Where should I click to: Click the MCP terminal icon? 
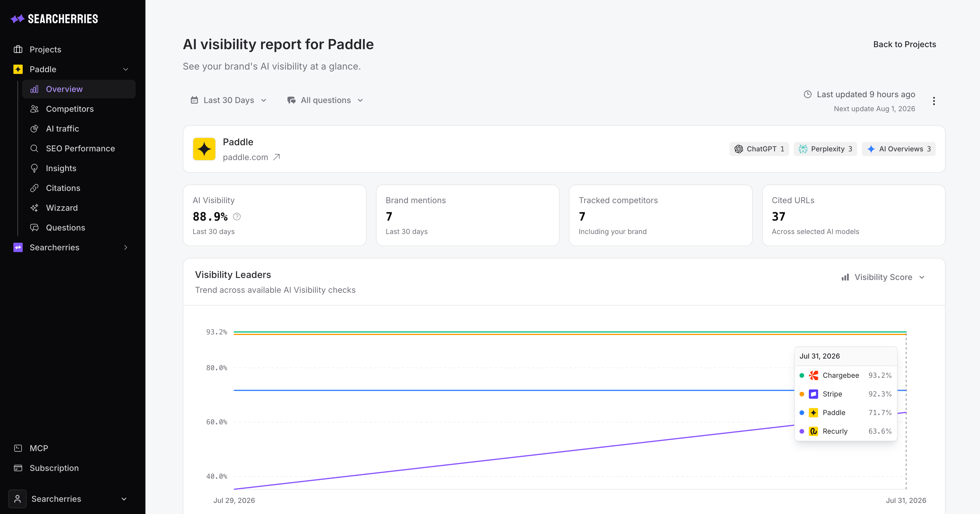tap(18, 448)
